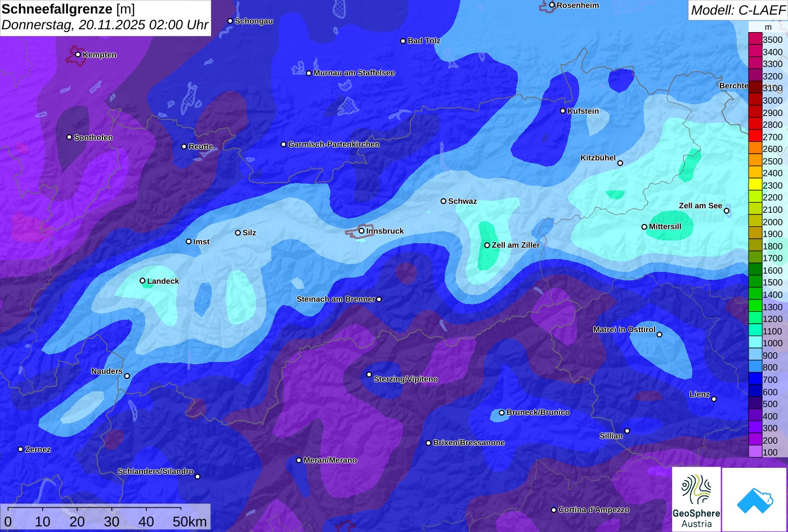Click the Schneefallgrenze [m] title
This screenshot has width=788, height=532.
point(68,8)
